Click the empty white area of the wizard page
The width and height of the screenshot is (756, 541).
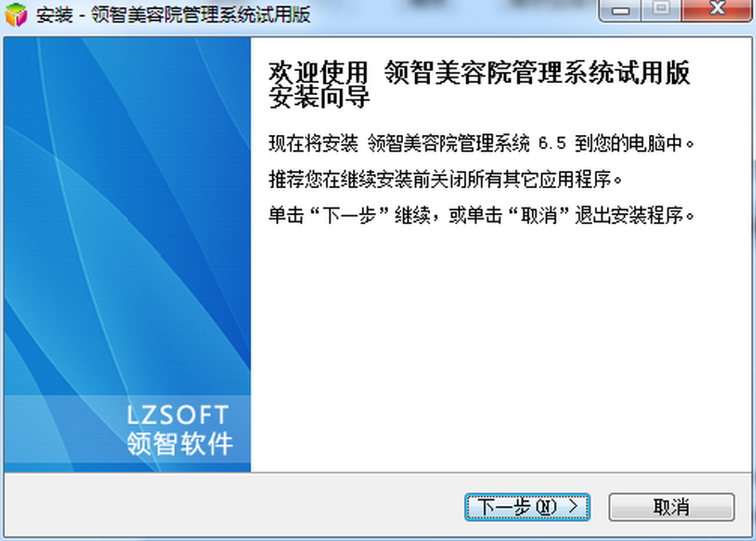pyautogui.click(x=498, y=353)
